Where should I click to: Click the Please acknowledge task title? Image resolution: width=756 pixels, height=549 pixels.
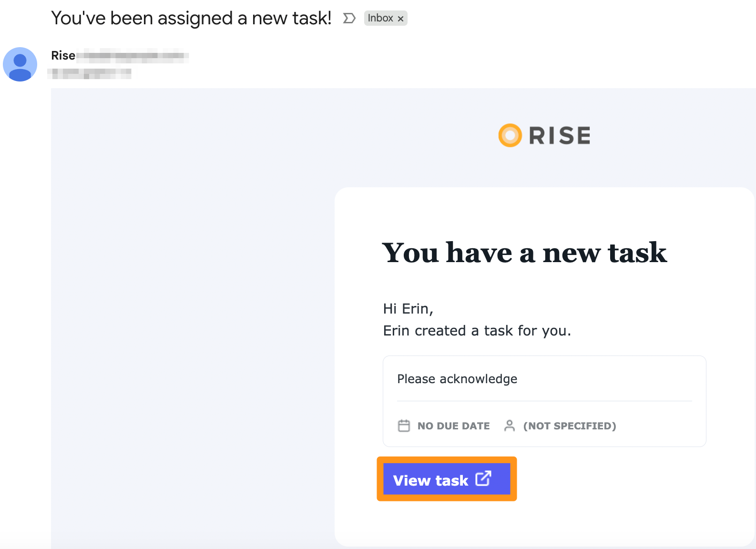pos(457,379)
